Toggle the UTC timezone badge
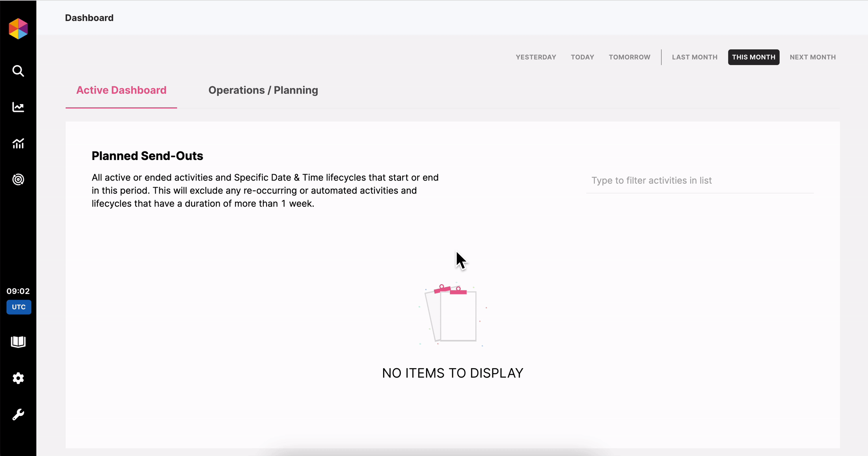868x456 pixels. 19,307
